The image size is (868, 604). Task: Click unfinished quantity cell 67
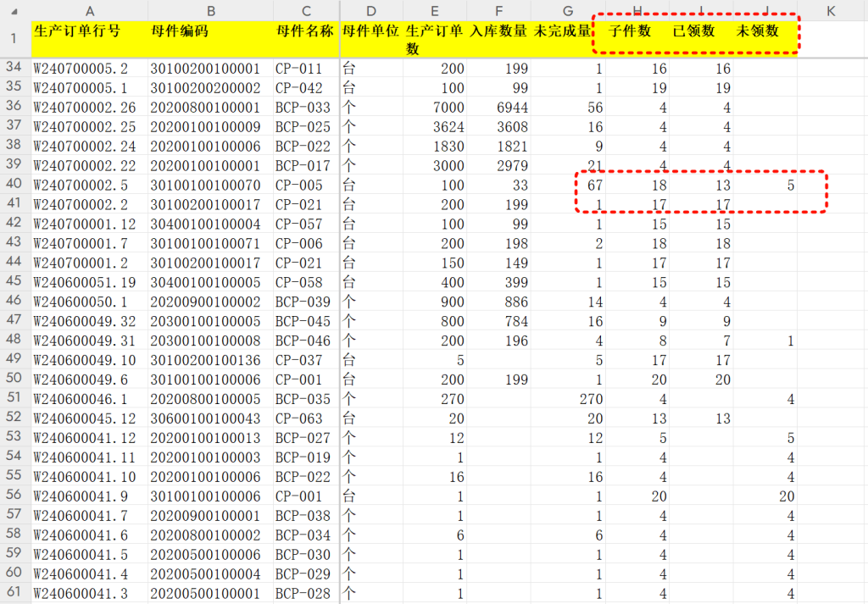click(568, 186)
